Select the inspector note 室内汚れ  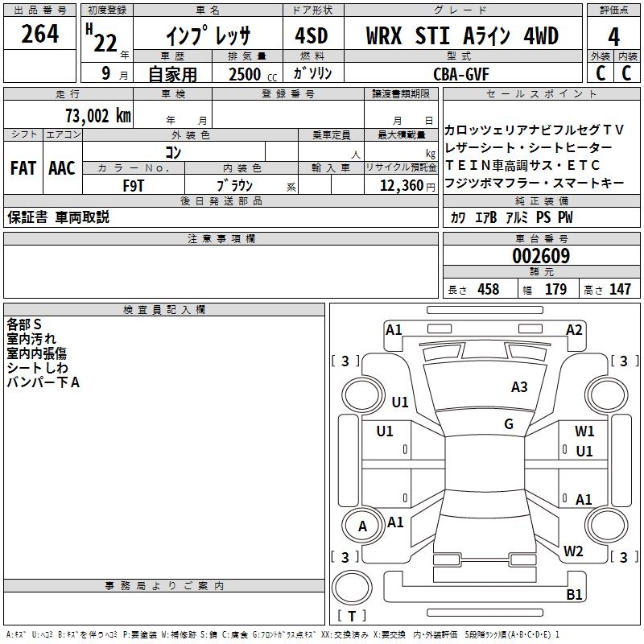pos(31,339)
